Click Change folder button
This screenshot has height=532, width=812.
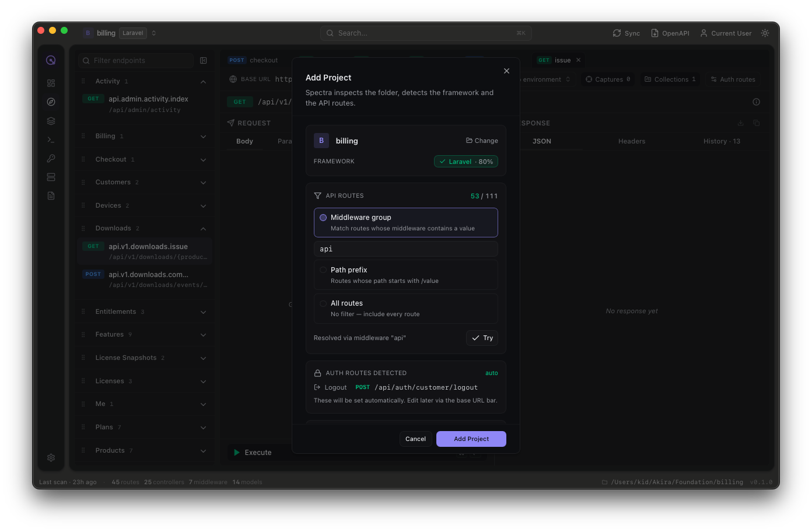[x=482, y=141]
